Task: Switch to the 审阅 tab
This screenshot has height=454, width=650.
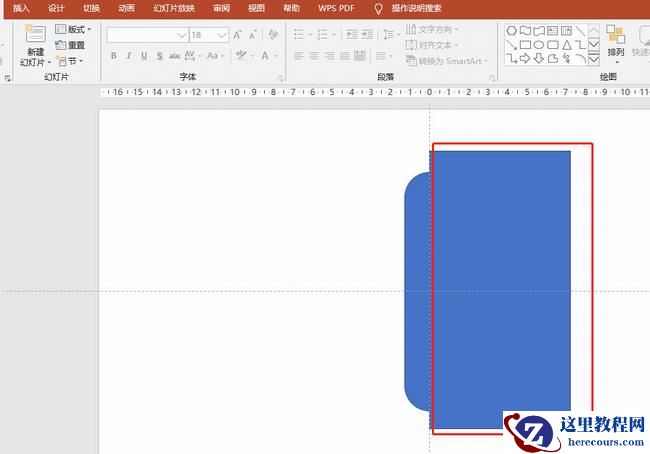Action: (x=221, y=8)
